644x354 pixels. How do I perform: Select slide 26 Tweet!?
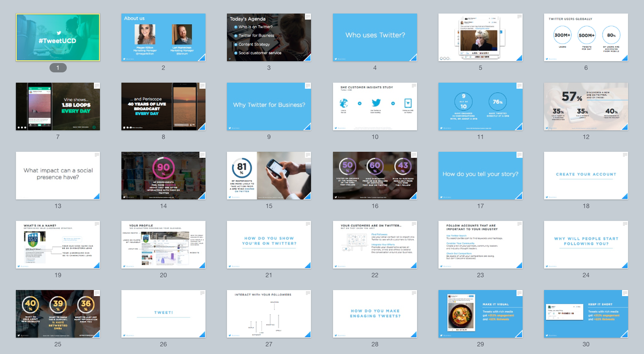[x=163, y=314]
